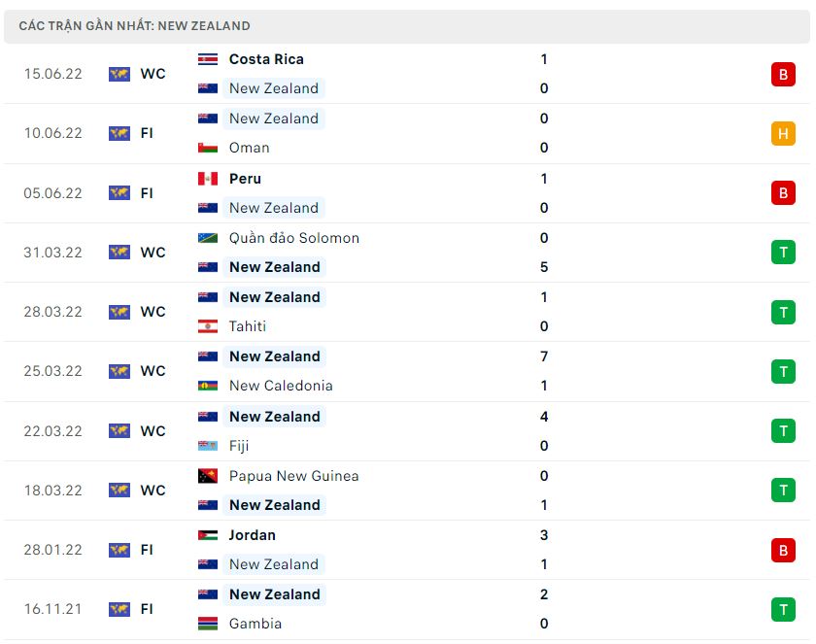Click the 7 score in the New Caledonia match
This screenshot has width=816, height=644.
[x=544, y=356]
